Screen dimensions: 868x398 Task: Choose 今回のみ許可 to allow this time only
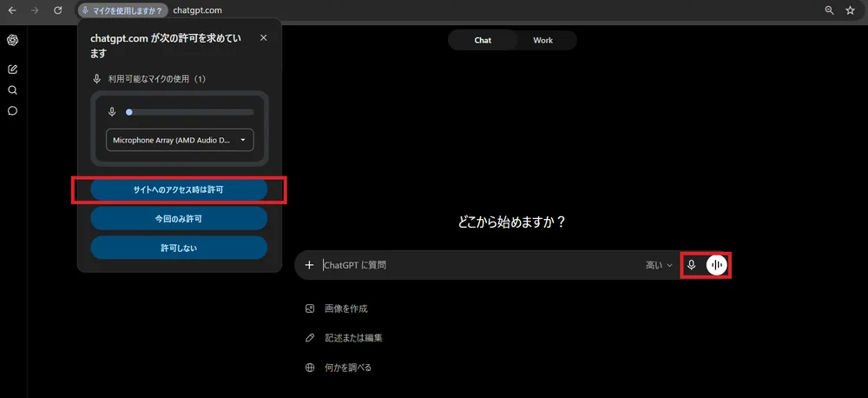[179, 219]
